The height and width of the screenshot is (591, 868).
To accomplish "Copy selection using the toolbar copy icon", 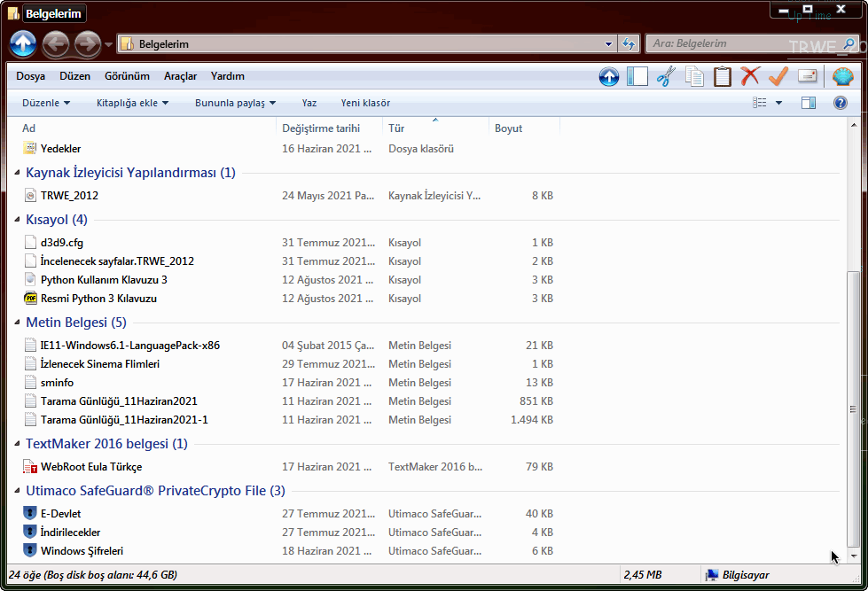I will coord(694,76).
